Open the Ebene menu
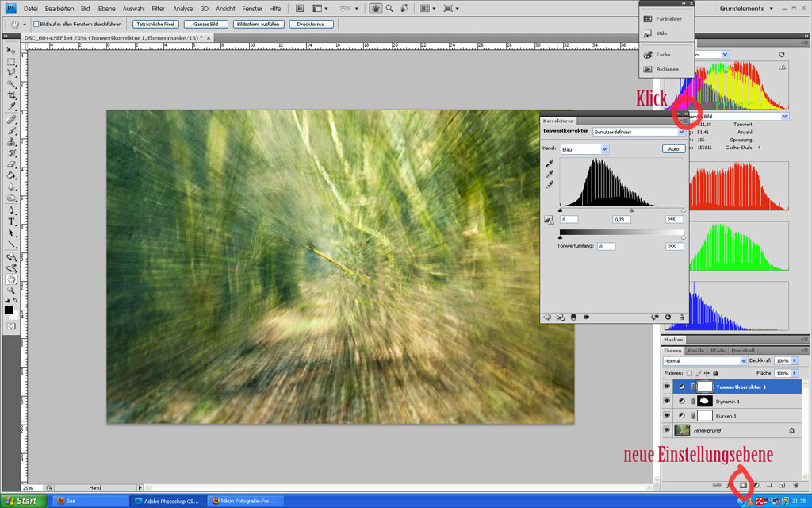 [x=107, y=9]
